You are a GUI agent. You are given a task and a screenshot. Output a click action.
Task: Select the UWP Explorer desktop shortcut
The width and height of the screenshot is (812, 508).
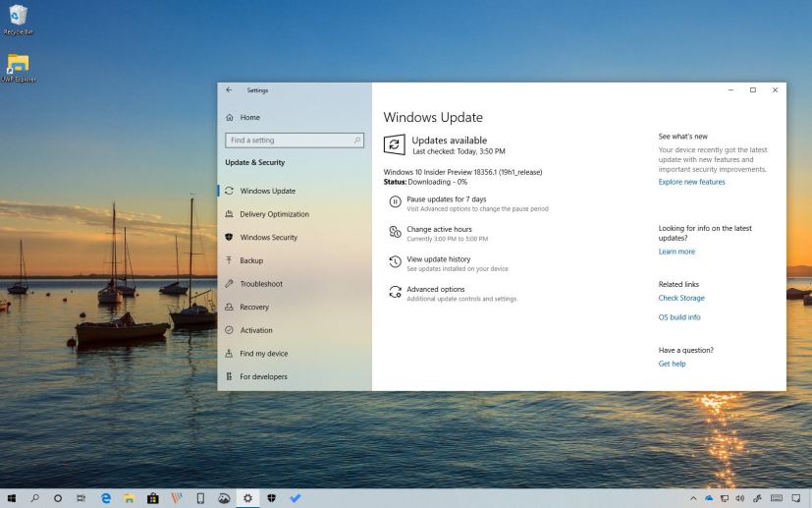[x=18, y=68]
